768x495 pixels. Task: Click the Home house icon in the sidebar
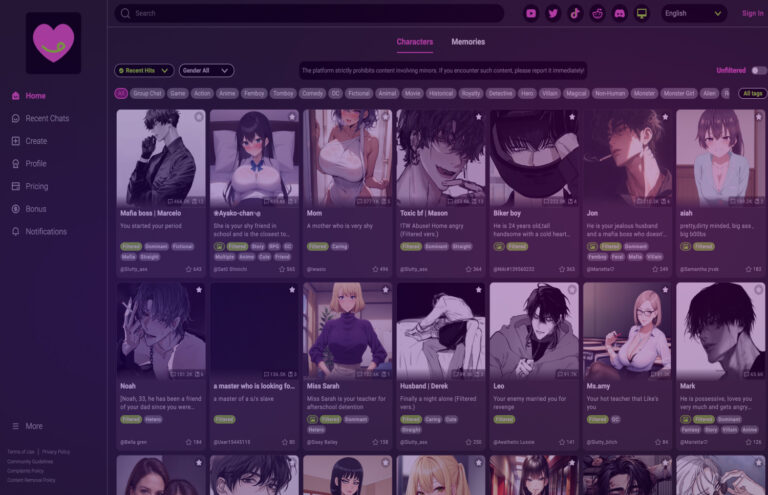16,95
